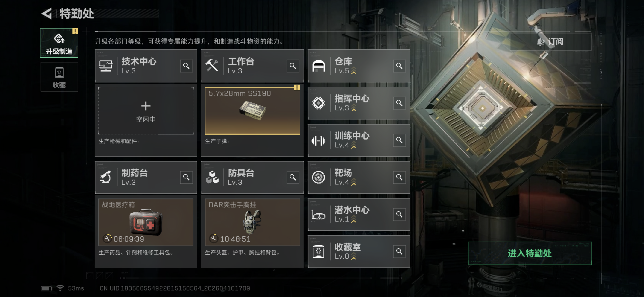Open magnifier details for 防具台

[x=293, y=177]
